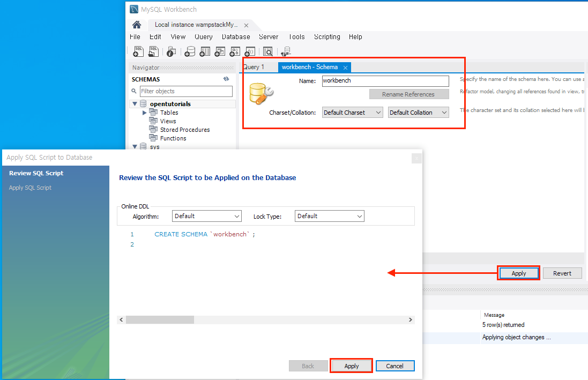588x380 pixels.
Task: Click the Apply SQL Script step label
Action: pos(30,188)
